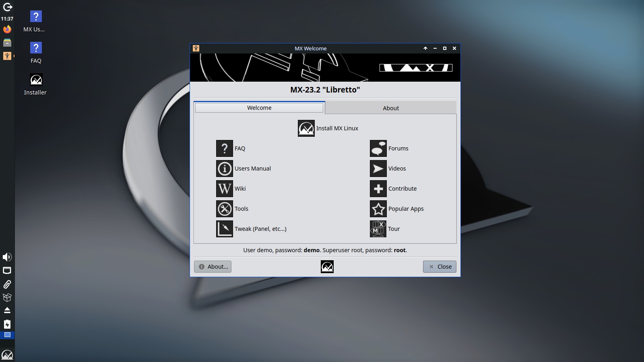Click the eject removable media icon

[x=7, y=311]
